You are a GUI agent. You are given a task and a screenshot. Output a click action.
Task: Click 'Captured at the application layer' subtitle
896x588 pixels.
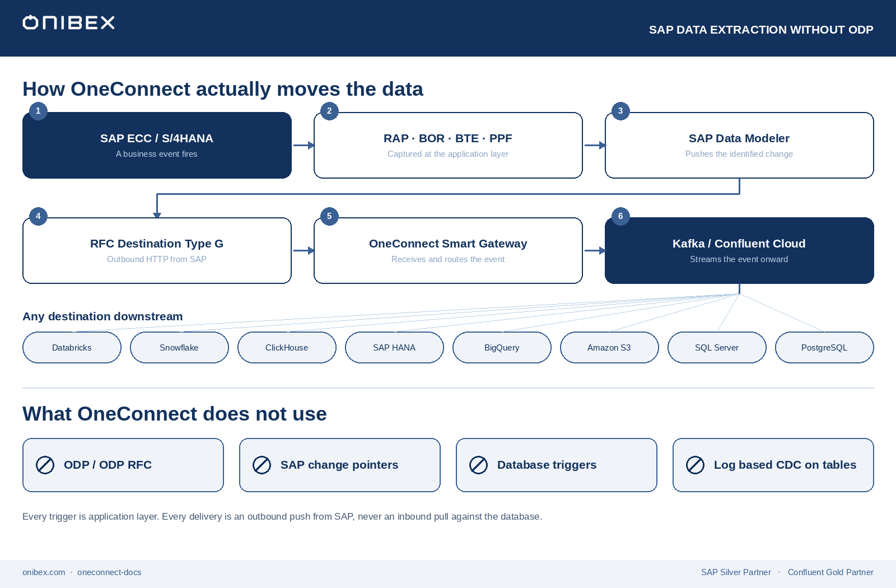(448, 154)
